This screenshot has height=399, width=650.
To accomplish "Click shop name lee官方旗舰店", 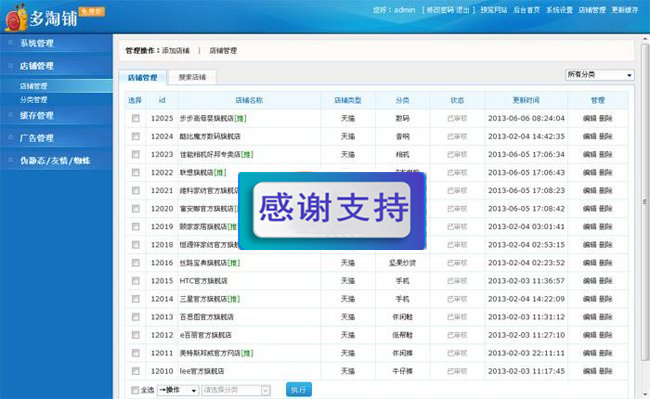I will tap(202, 371).
